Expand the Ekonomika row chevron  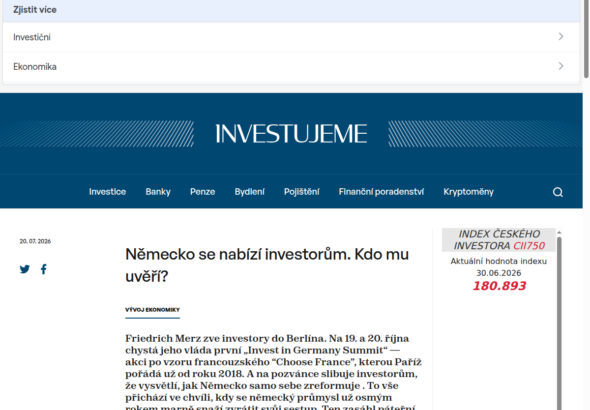click(x=561, y=66)
